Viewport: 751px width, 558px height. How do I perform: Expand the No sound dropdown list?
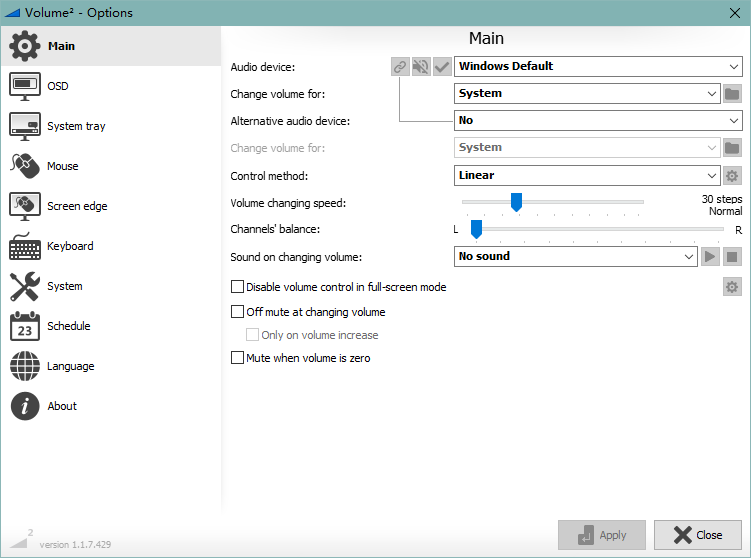(x=576, y=257)
